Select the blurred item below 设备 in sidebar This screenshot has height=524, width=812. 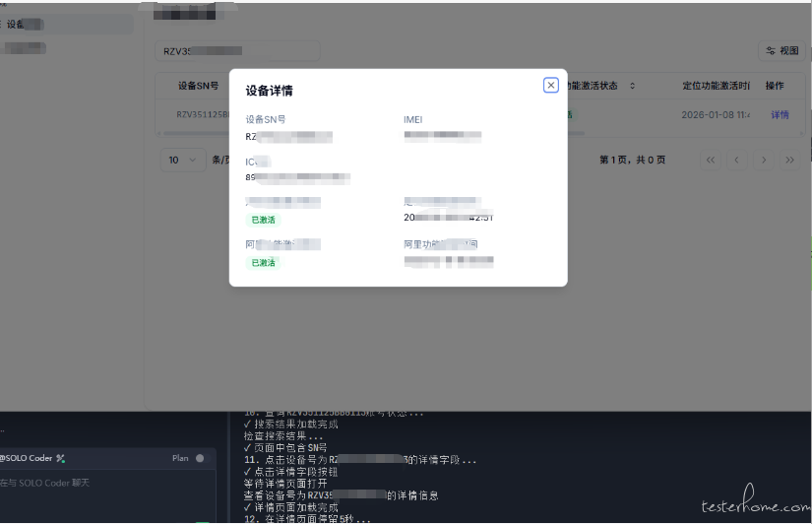coord(39,47)
